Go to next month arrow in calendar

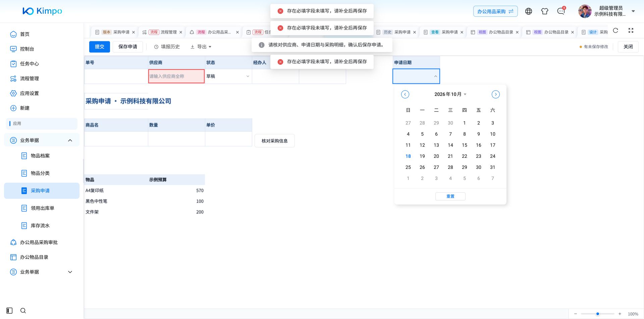point(496,94)
